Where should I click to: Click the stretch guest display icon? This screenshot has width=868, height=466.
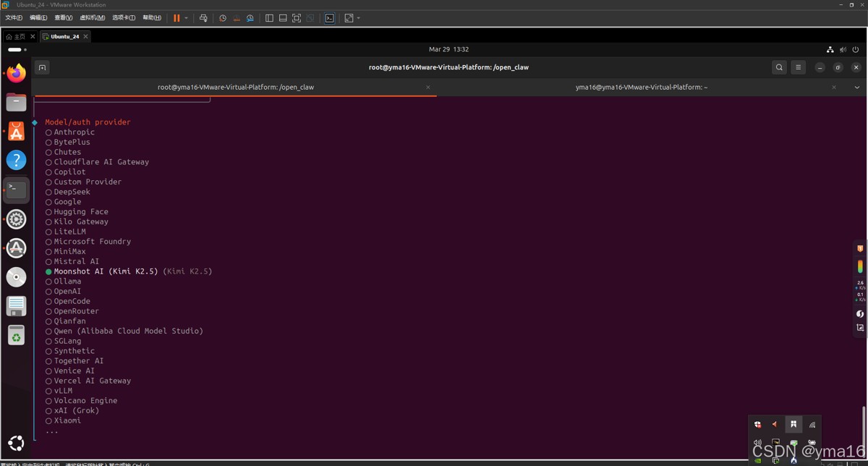tap(348, 18)
